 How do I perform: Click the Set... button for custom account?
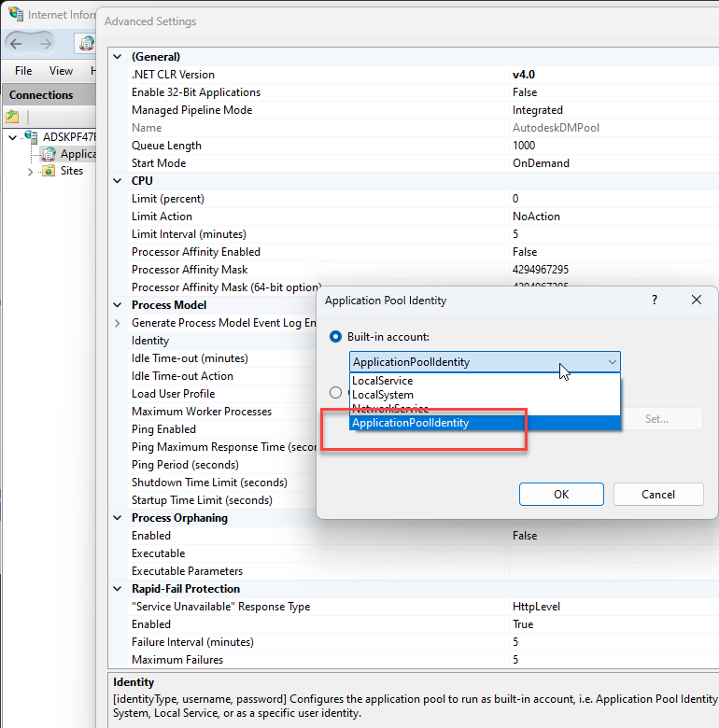pyautogui.click(x=661, y=419)
